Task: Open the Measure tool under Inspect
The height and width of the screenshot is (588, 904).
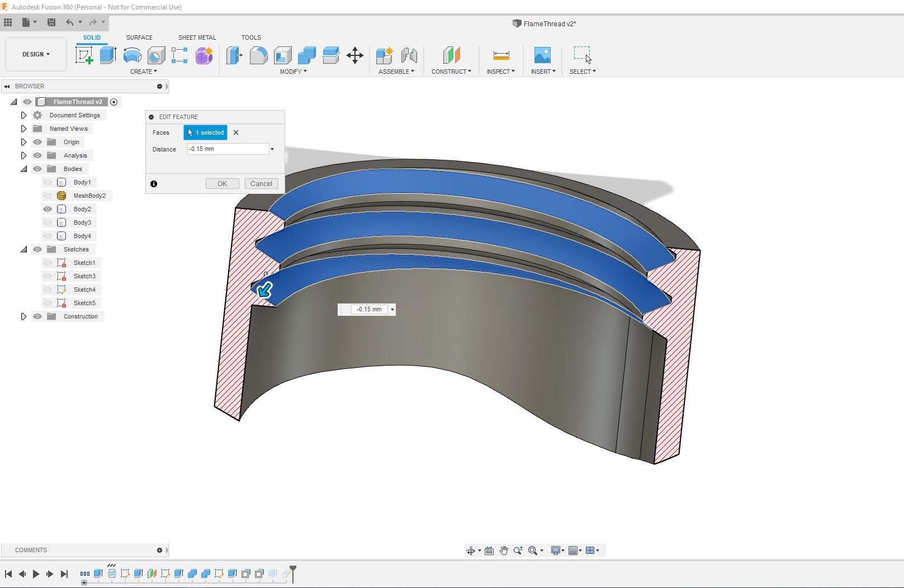Action: pyautogui.click(x=501, y=55)
